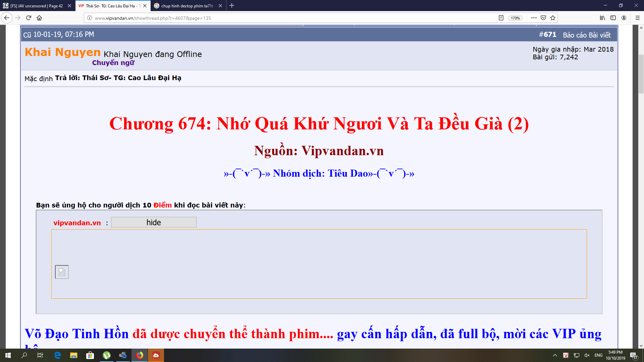This screenshot has height=362, width=644.
Task: Open the Library history and bookmarks
Action: click(x=603, y=18)
